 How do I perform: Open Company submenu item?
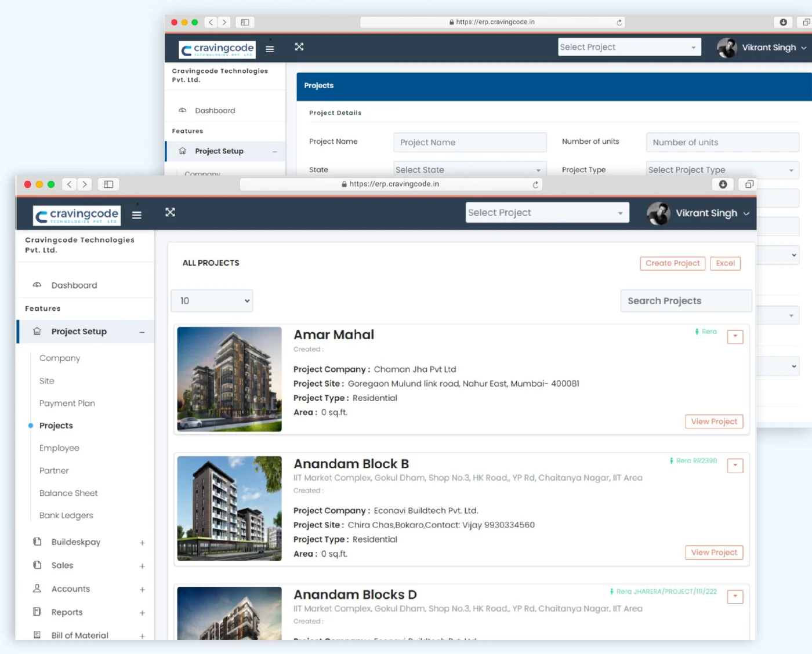(x=60, y=358)
